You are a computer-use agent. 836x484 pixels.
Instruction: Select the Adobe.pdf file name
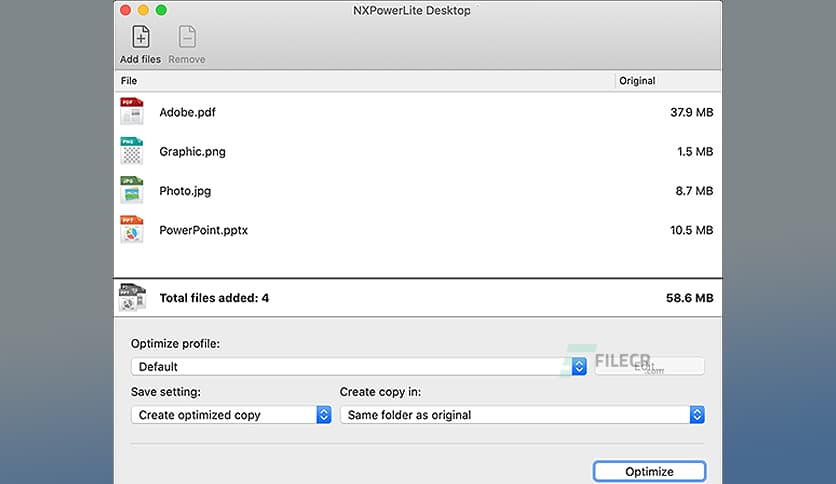tap(187, 112)
